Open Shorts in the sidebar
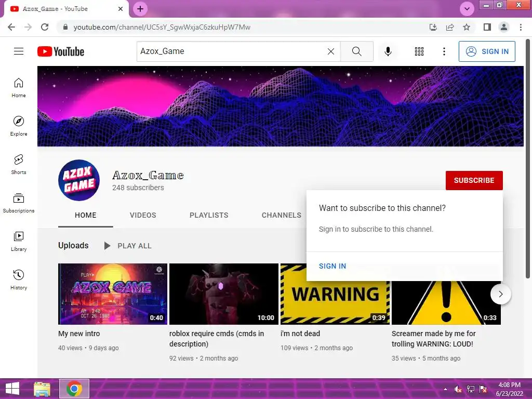 (19, 165)
